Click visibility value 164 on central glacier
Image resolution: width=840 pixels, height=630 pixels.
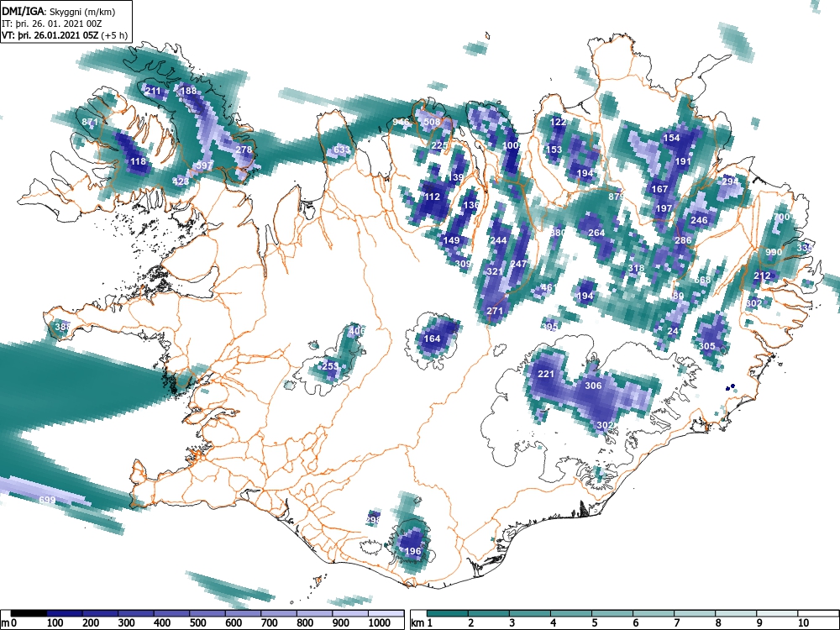[432, 339]
